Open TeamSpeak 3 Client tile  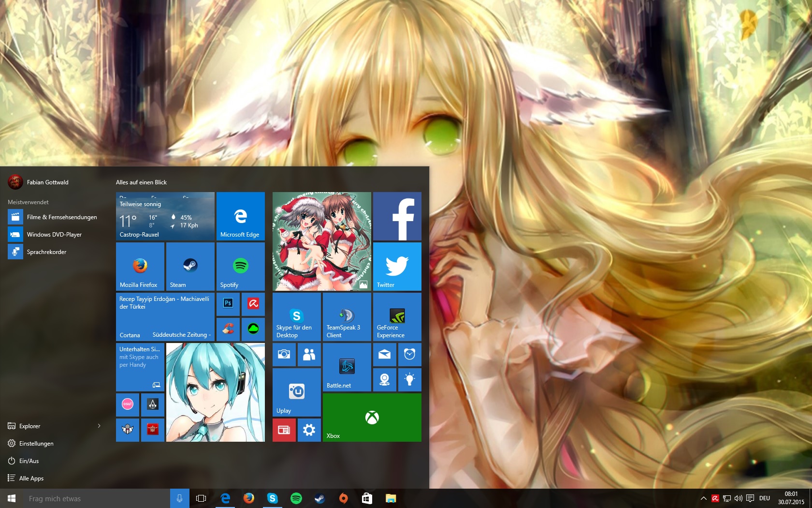[x=347, y=317]
